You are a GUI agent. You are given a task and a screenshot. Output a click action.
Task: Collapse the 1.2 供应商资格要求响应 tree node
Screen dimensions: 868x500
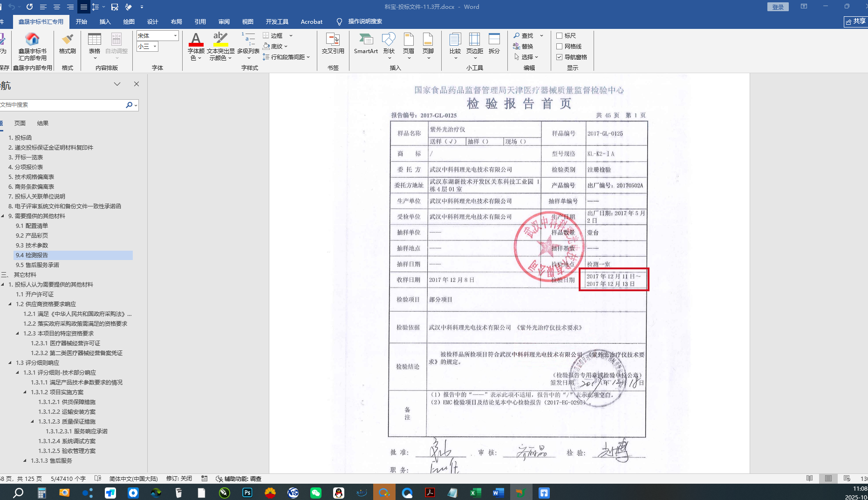tap(10, 304)
